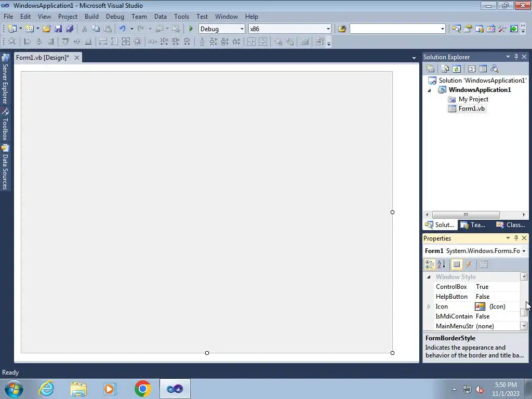Click the Properties scroll-down arrow
This screenshot has height=399, width=532.
pyautogui.click(x=524, y=326)
